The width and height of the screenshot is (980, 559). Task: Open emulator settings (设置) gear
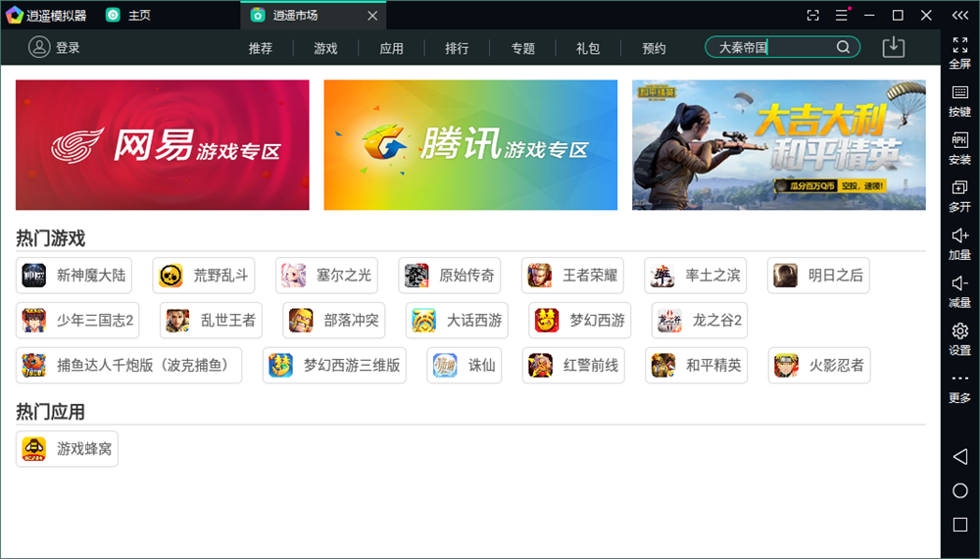(960, 339)
